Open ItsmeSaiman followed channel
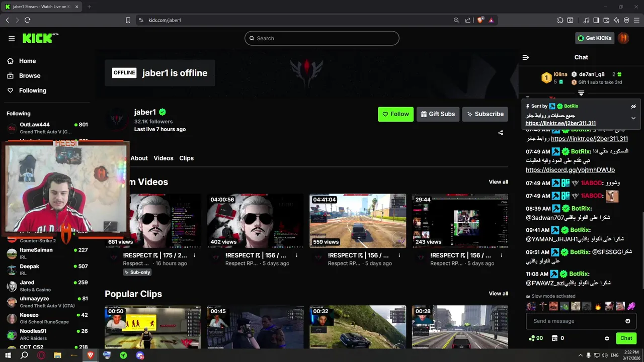The height and width of the screenshot is (362, 644). tap(47, 253)
